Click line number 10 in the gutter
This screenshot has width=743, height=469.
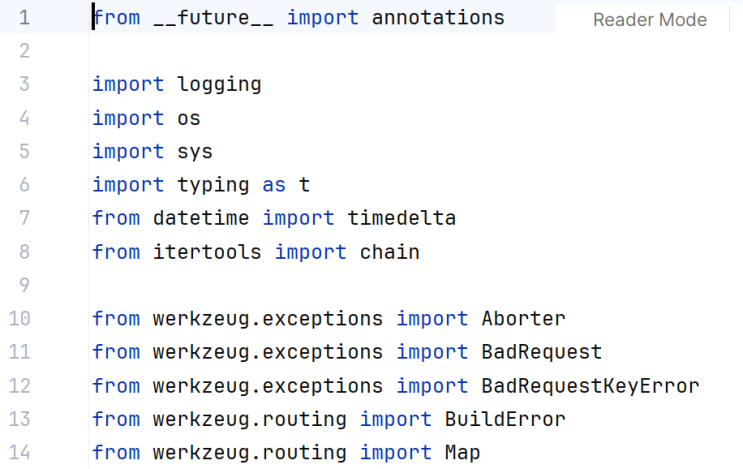pyautogui.click(x=19, y=319)
